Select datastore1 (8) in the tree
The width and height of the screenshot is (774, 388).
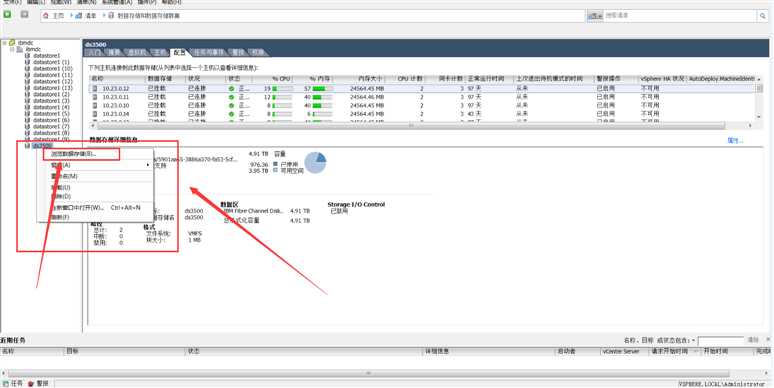click(51, 133)
